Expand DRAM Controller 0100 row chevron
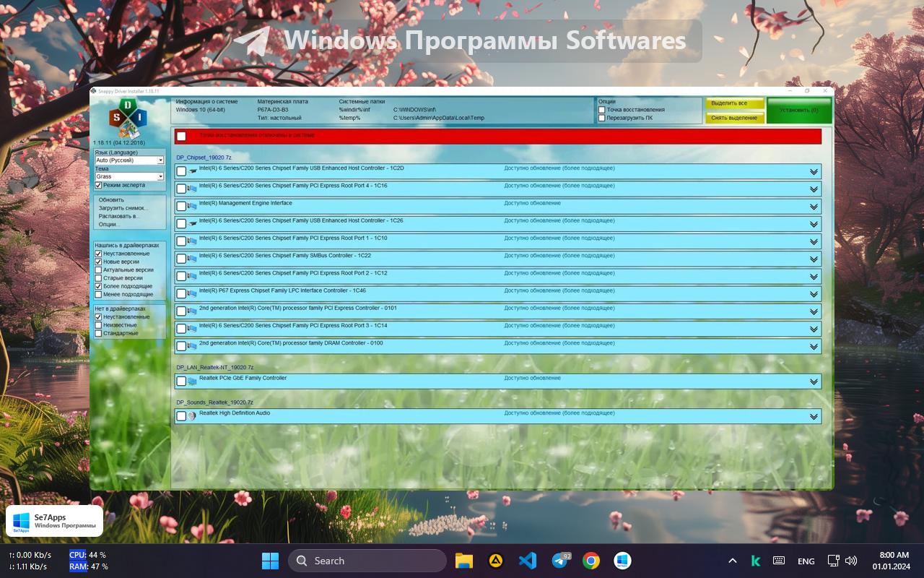This screenshot has height=578, width=924. (814, 347)
